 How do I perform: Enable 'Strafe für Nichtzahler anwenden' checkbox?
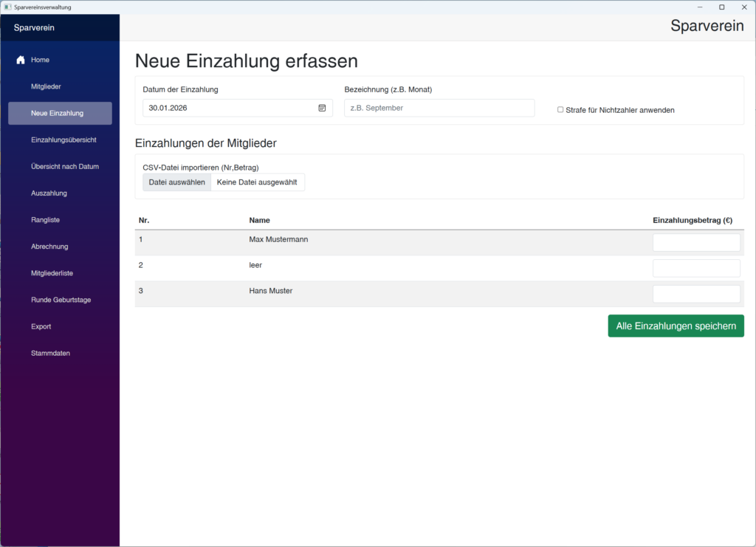pyautogui.click(x=560, y=110)
